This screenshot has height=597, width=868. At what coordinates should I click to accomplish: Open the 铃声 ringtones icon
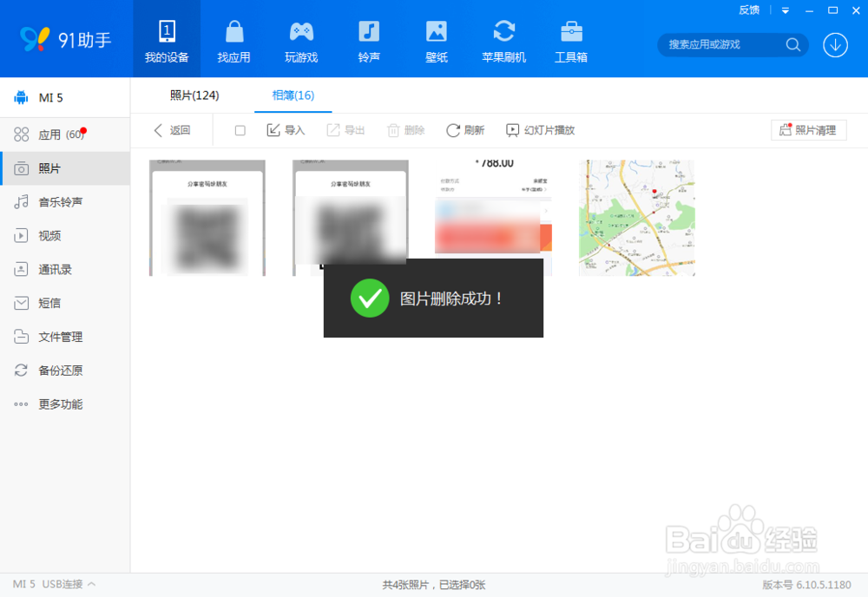pyautogui.click(x=368, y=39)
